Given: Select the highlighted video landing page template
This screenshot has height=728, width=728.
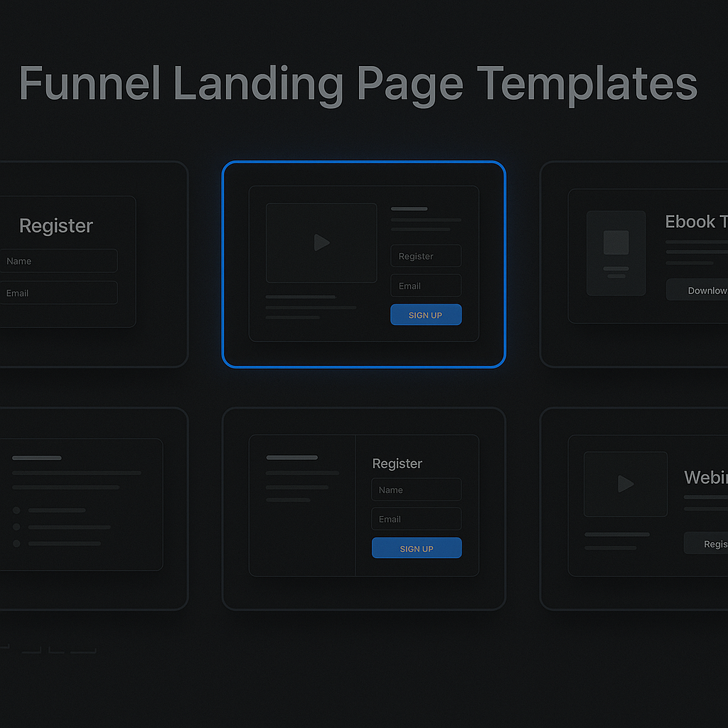Looking at the screenshot, I should point(363,264).
